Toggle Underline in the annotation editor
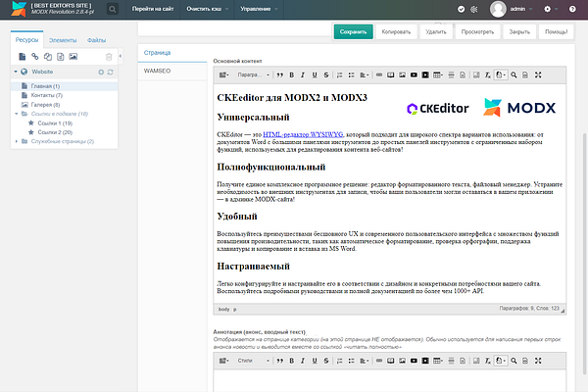The width and height of the screenshot is (588, 392). click(x=315, y=361)
